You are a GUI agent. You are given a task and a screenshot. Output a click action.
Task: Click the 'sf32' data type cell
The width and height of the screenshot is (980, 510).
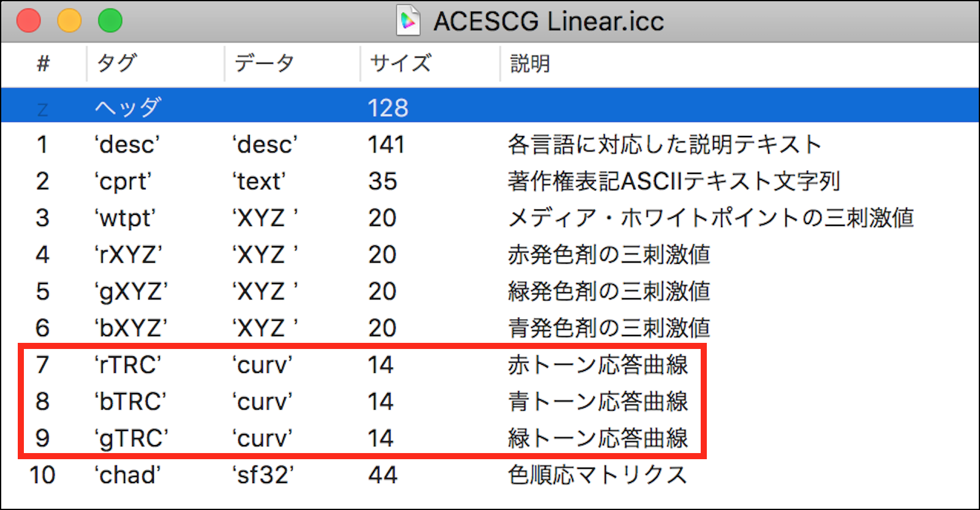click(263, 475)
